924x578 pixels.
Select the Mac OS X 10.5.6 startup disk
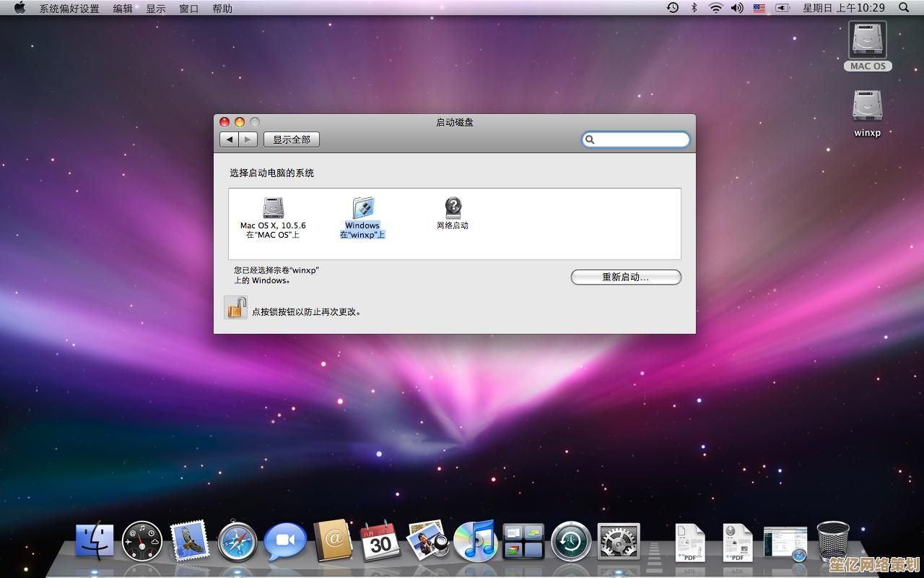click(273, 209)
